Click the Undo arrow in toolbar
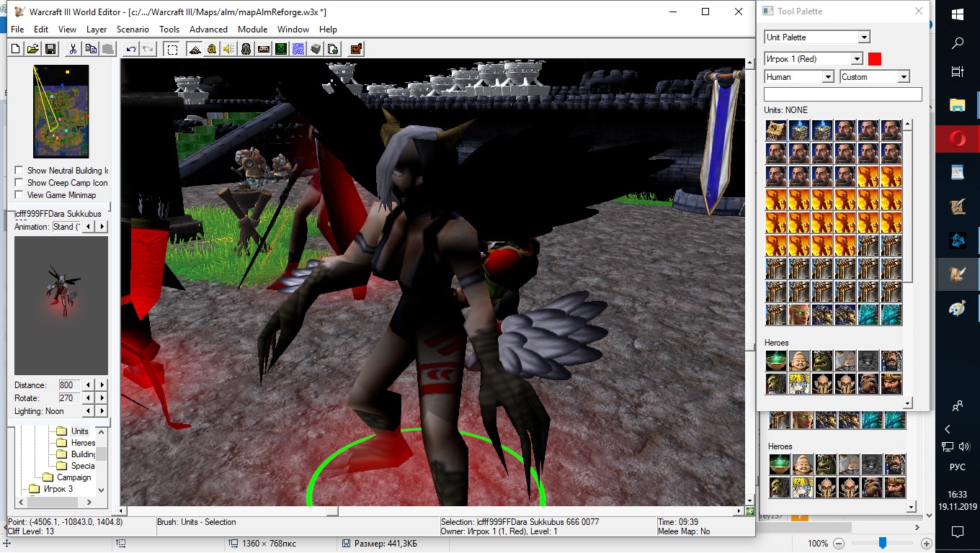 pos(130,49)
